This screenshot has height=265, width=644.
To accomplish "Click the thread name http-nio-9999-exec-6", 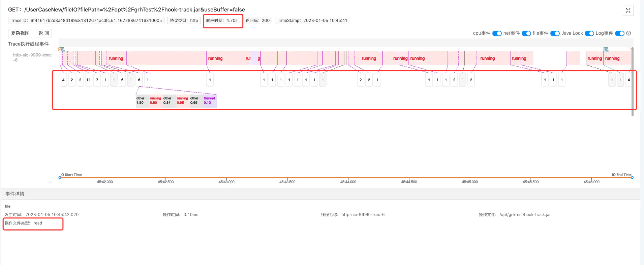I will pos(32,57).
